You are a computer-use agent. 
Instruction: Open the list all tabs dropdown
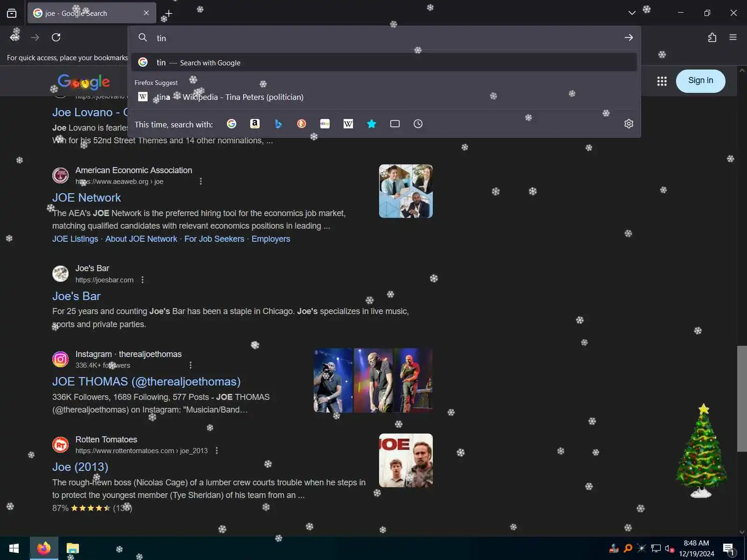click(x=632, y=13)
